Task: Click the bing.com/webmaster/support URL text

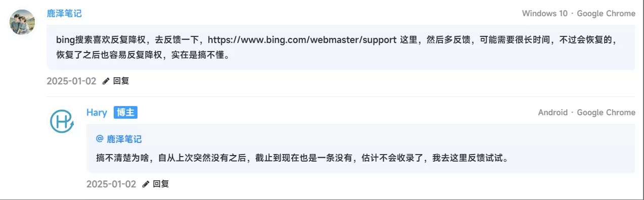Action: pyautogui.click(x=302, y=39)
